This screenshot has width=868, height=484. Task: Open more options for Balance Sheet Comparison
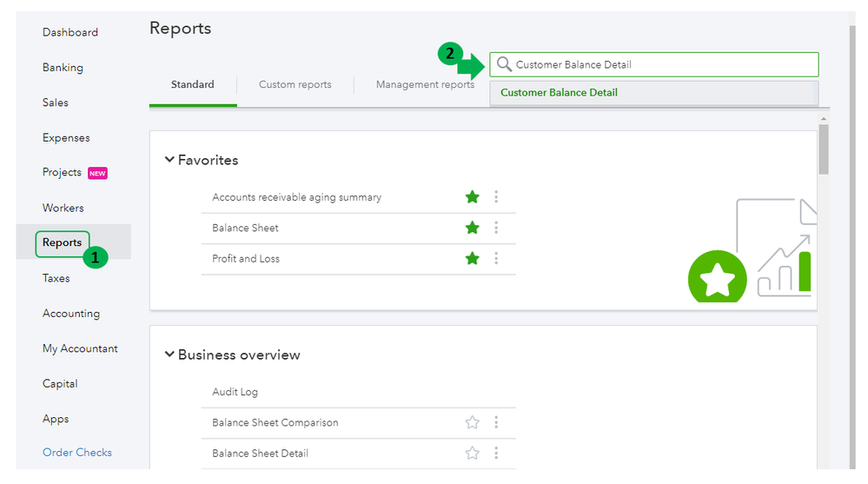(496, 422)
